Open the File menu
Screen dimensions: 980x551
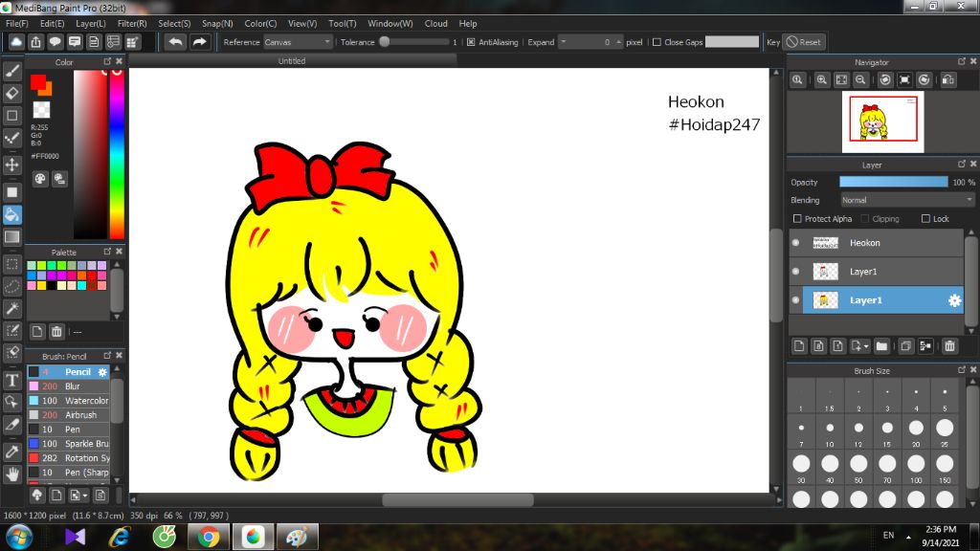tap(17, 23)
